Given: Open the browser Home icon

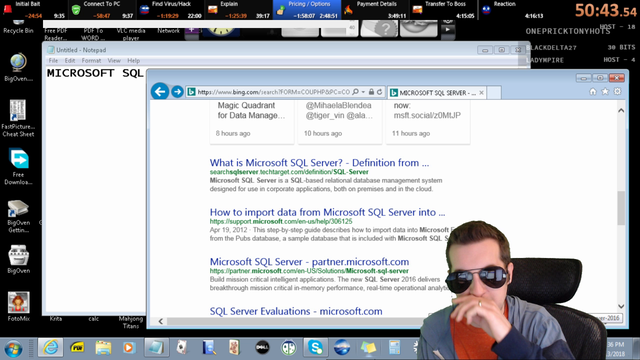Looking at the screenshot, I should [x=593, y=92].
